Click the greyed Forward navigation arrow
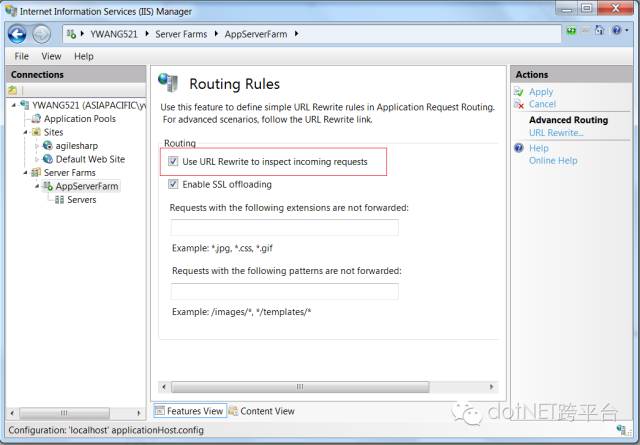The height and width of the screenshot is (445, 640). click(x=41, y=34)
